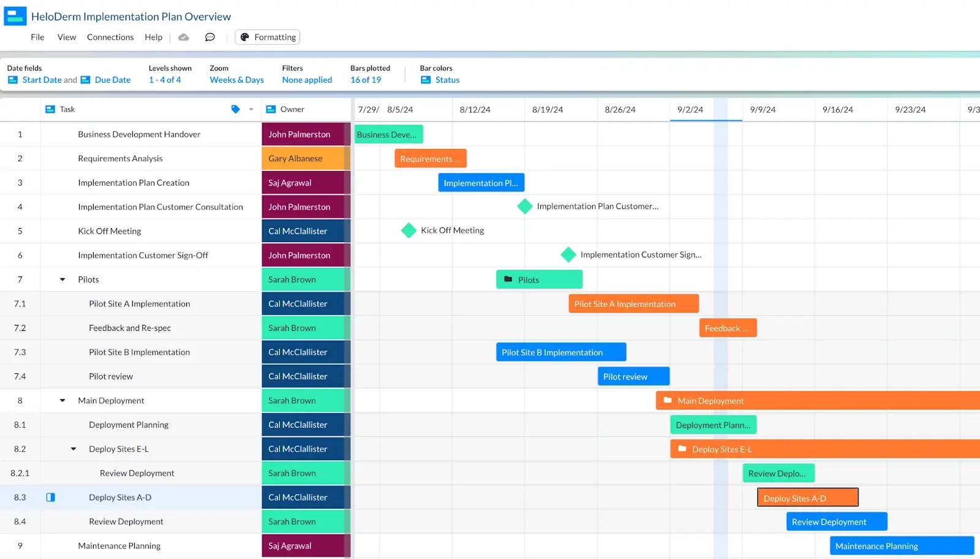Open the comments speech bubble icon

pos(209,37)
